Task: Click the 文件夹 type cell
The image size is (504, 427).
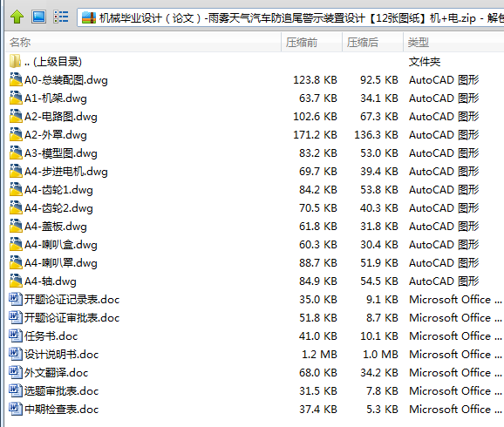Action: point(425,62)
